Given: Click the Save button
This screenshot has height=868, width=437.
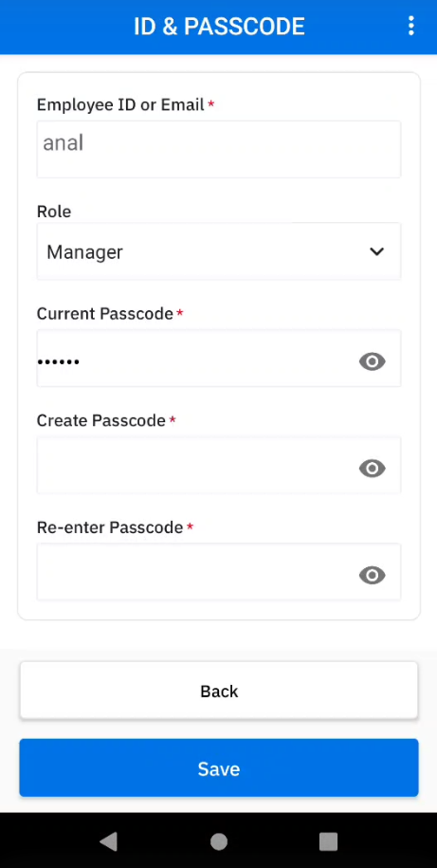Looking at the screenshot, I should coord(218,767).
